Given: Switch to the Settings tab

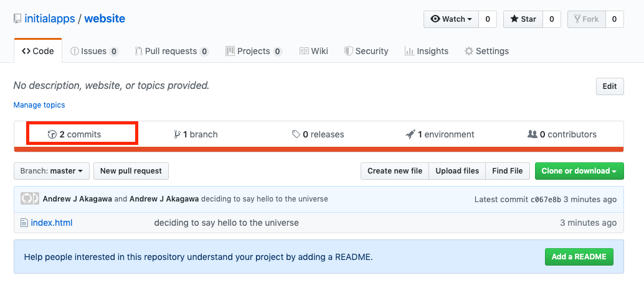Looking at the screenshot, I should point(486,51).
